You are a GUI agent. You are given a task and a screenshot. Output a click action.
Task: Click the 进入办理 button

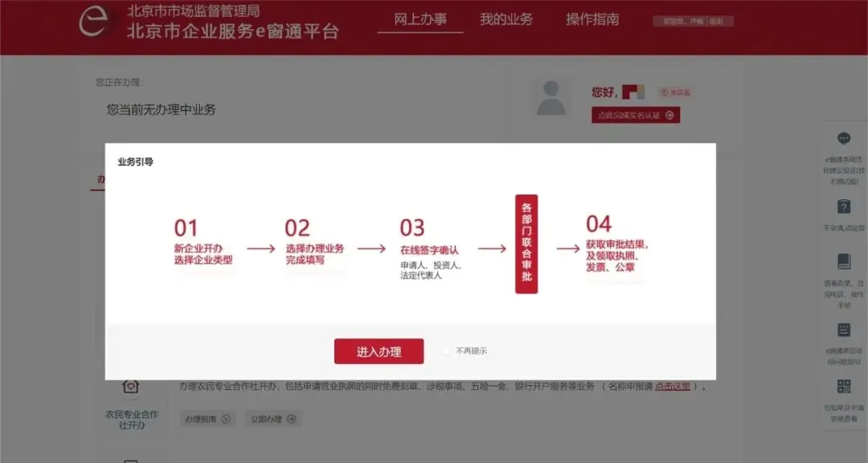pyautogui.click(x=379, y=351)
